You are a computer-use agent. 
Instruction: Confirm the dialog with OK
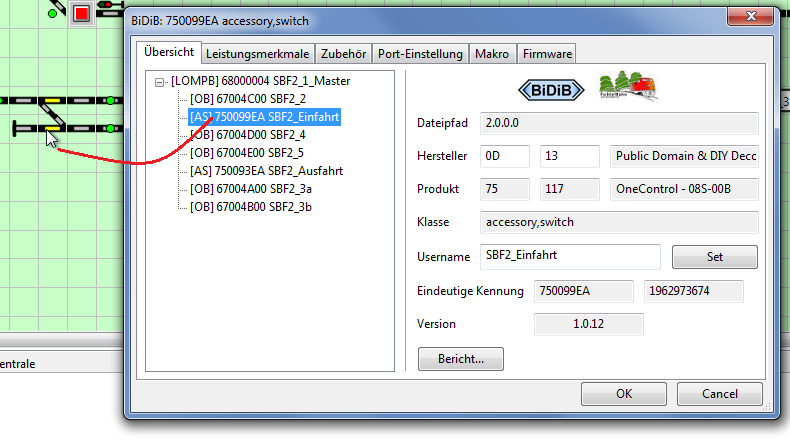[x=624, y=394]
